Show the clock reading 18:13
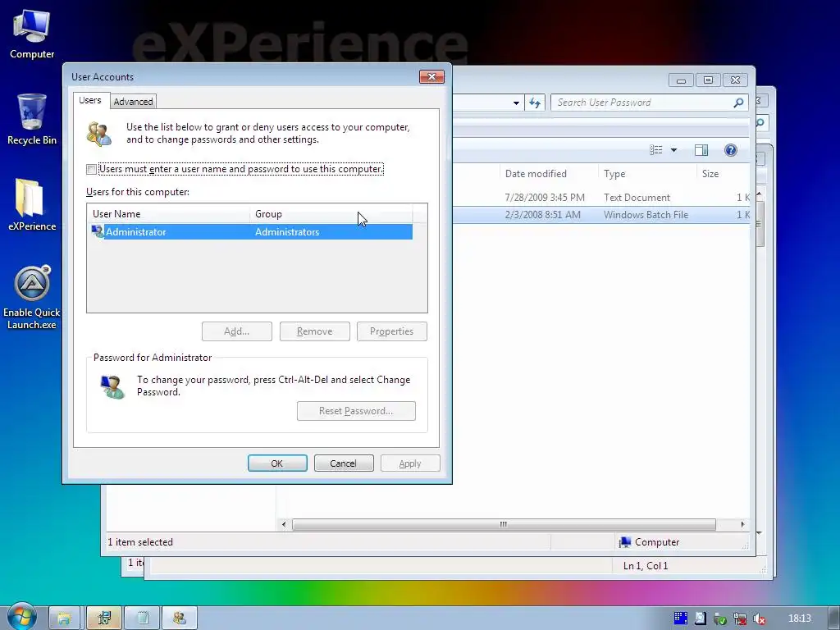Viewport: 840px width, 630px height. tap(799, 619)
